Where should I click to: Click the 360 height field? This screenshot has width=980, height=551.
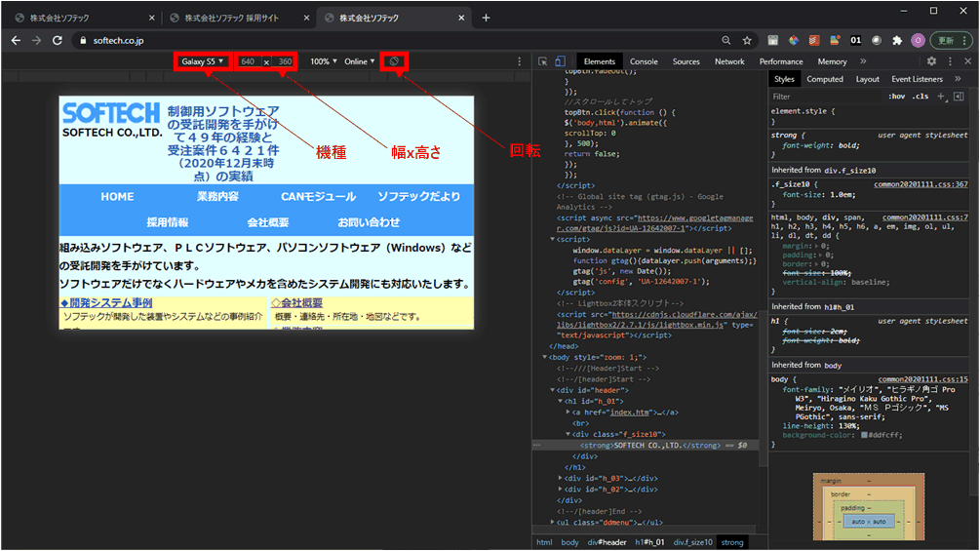coord(285,61)
